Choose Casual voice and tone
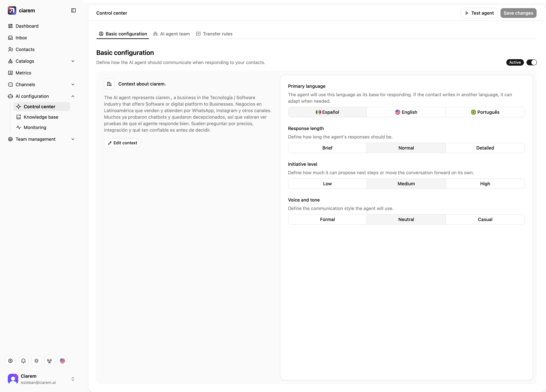546x392 pixels. (x=485, y=219)
